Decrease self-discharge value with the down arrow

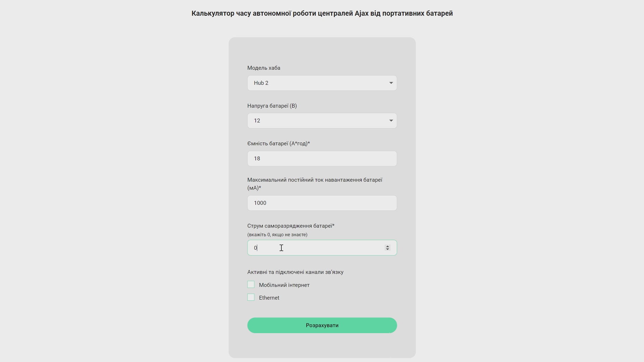[387, 249]
